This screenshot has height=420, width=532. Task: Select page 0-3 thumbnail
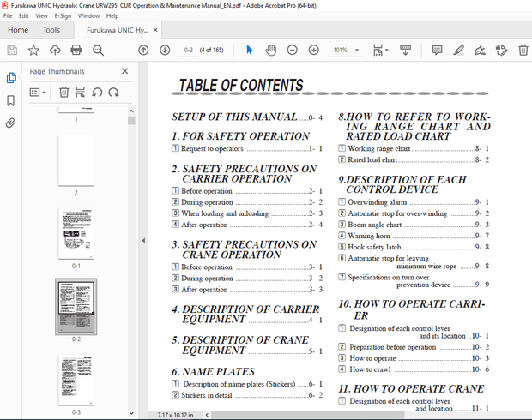[76, 380]
